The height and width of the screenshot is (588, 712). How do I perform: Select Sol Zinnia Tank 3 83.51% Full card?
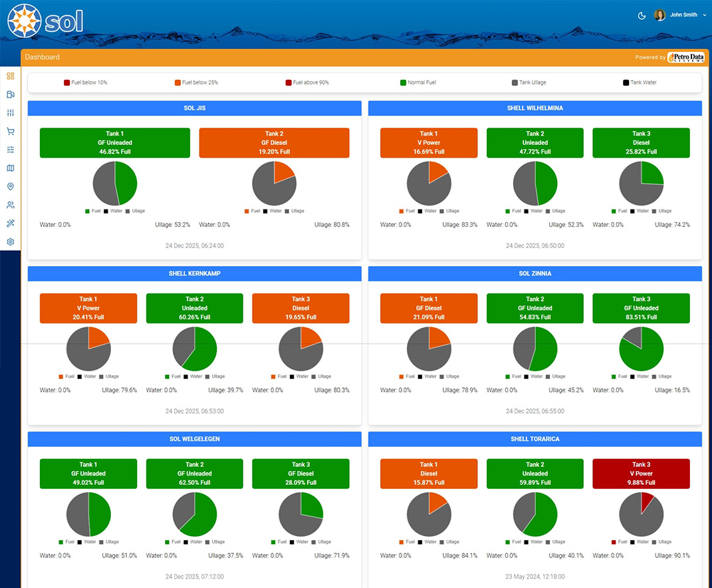[641, 308]
